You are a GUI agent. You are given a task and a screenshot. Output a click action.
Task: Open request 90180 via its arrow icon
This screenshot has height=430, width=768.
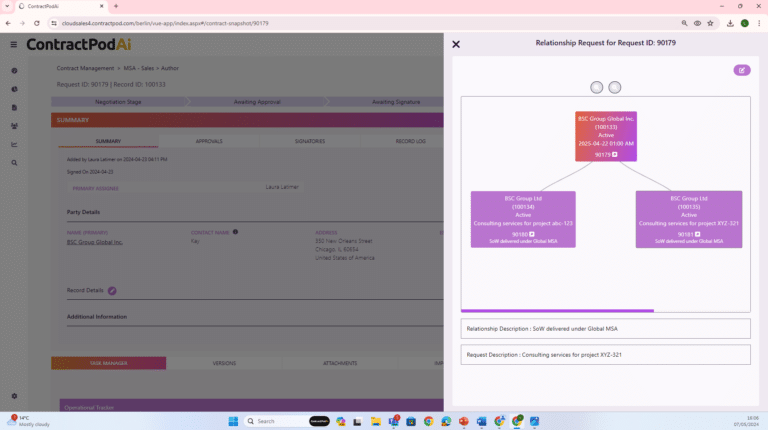pyautogui.click(x=531, y=234)
